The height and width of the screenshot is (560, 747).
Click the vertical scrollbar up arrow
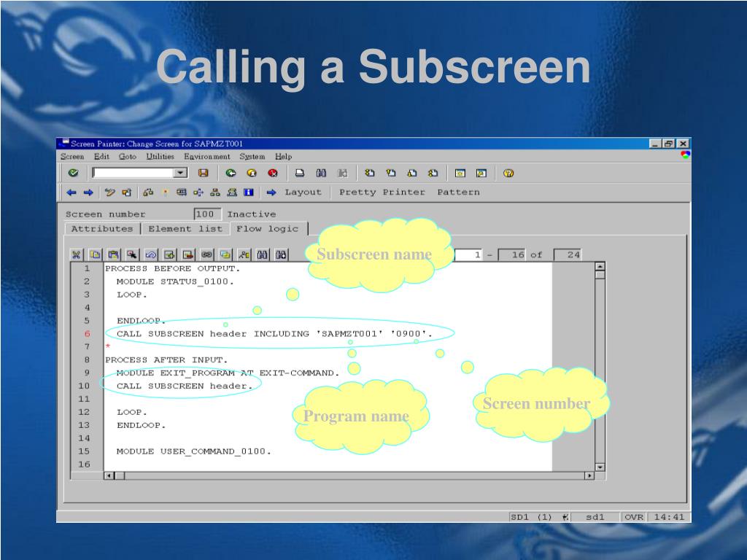click(x=600, y=267)
